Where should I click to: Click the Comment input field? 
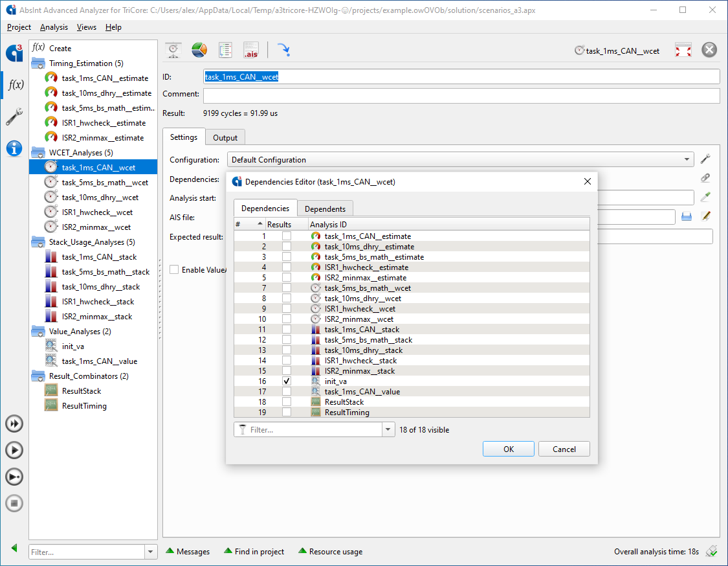tap(461, 96)
